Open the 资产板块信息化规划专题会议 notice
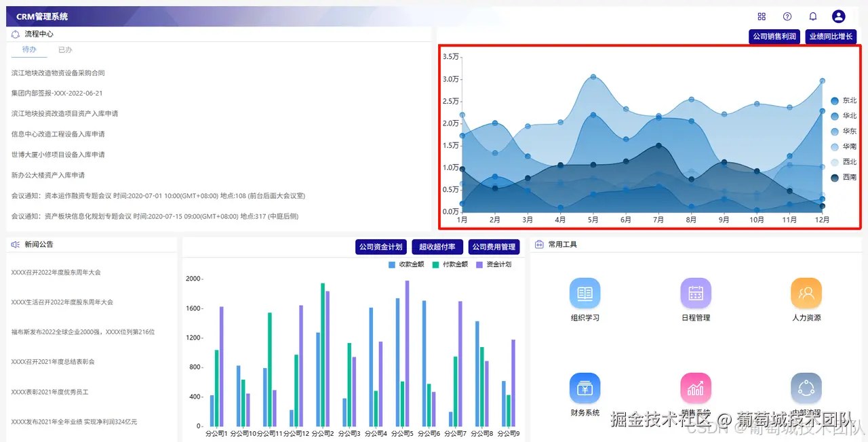The width and height of the screenshot is (868, 442). pos(155,216)
